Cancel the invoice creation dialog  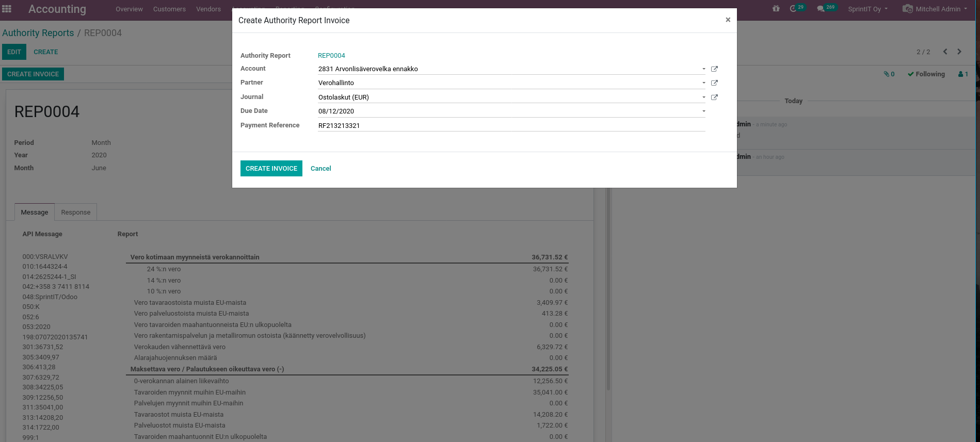tap(321, 168)
